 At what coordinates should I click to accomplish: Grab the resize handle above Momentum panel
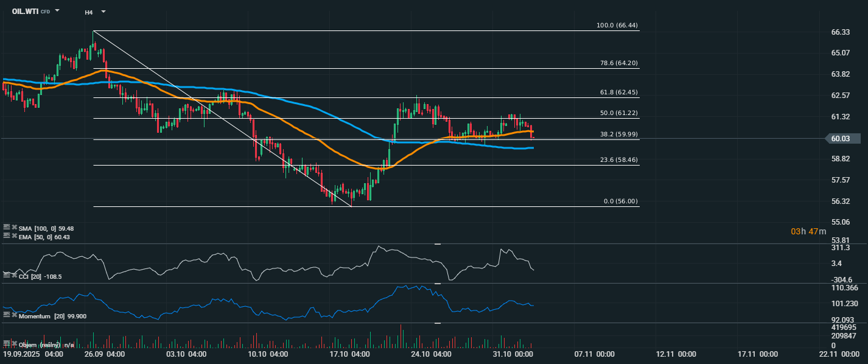pos(437,284)
